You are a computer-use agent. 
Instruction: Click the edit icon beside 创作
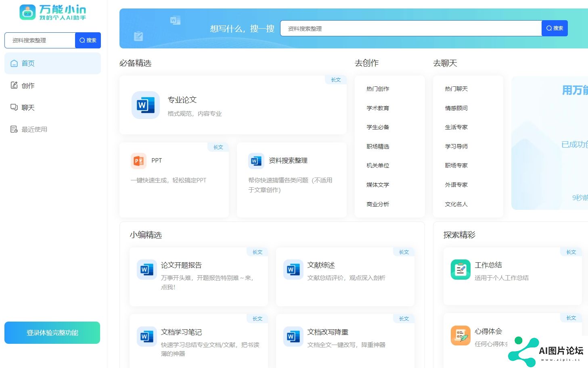point(14,85)
